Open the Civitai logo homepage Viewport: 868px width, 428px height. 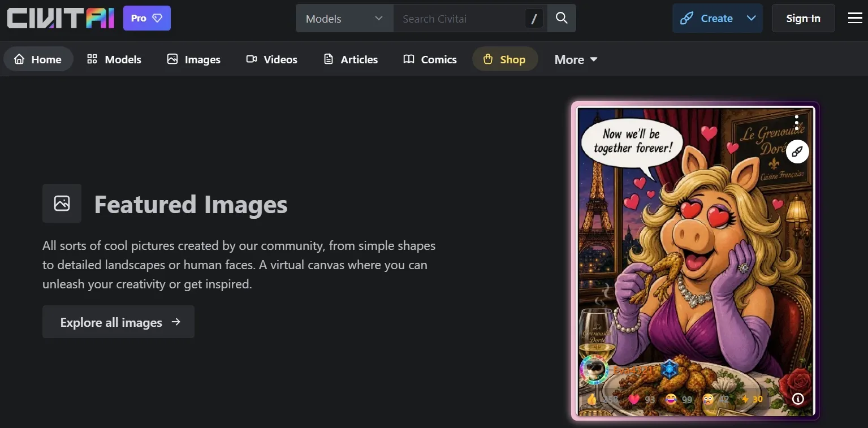click(60, 18)
